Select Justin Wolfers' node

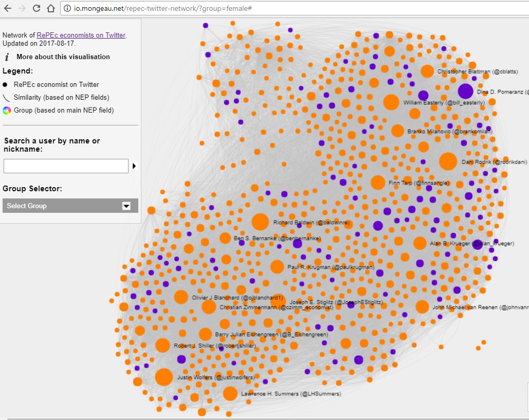163,377
